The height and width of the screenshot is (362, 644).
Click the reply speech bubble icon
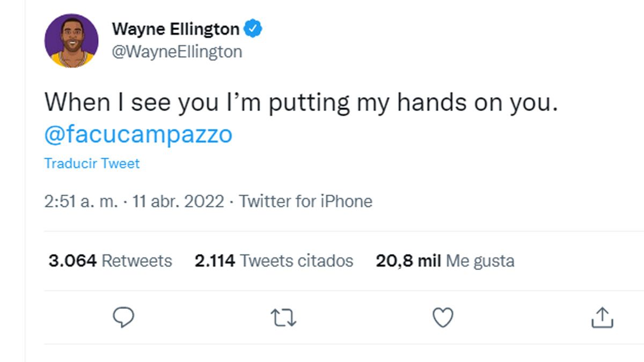tap(124, 317)
